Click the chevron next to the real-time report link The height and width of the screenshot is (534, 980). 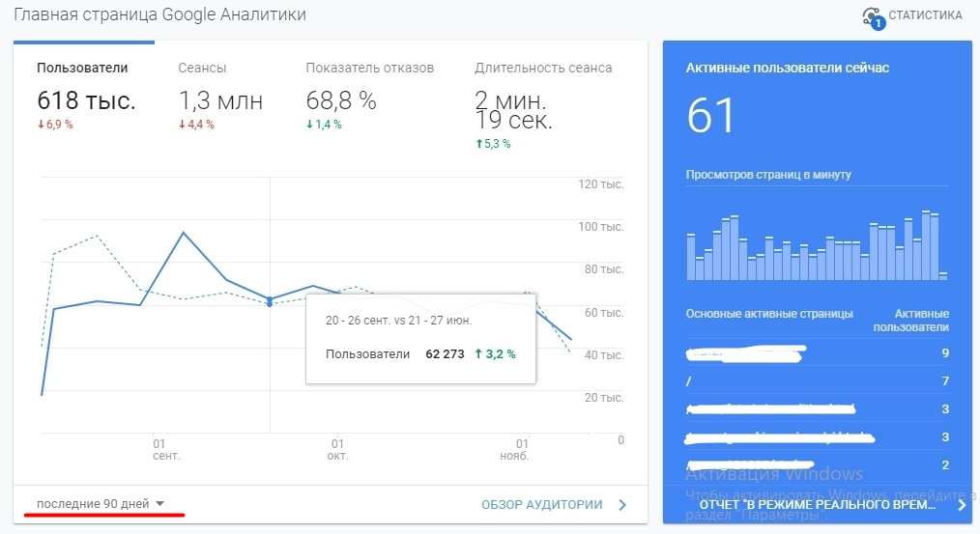[x=962, y=505]
